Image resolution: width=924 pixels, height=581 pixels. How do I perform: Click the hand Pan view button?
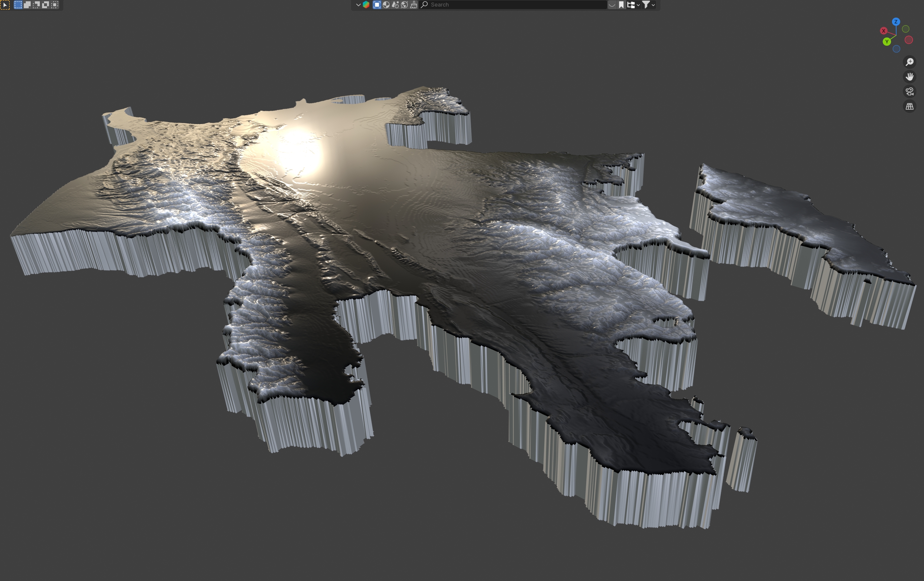(x=909, y=77)
